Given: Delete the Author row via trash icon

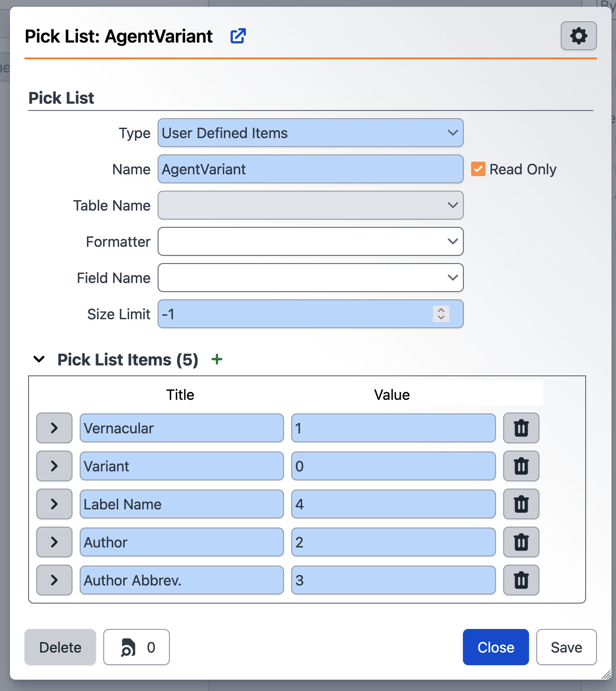Looking at the screenshot, I should click(x=521, y=542).
